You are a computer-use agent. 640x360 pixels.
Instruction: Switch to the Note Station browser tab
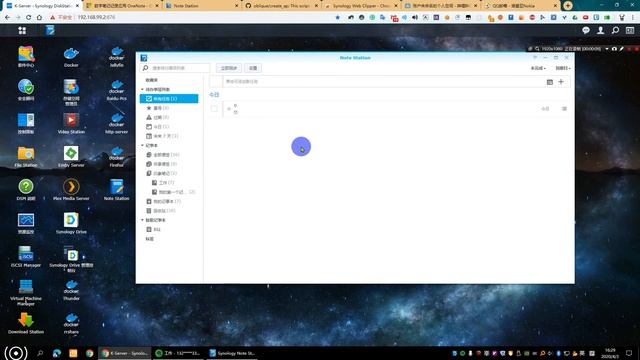click(x=202, y=6)
